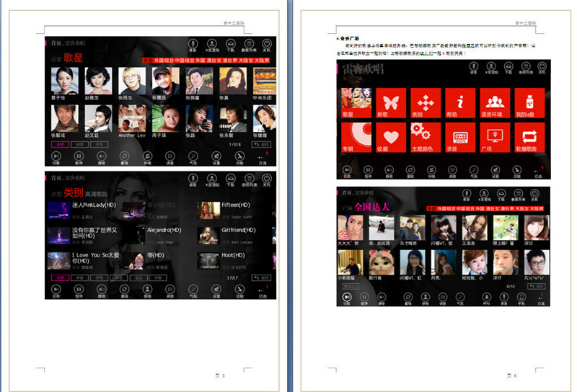The width and height of the screenshot is (577, 392).
Task: Click the 录音 microphone icon on the 歌星 screen
Action: pyautogui.click(x=193, y=45)
